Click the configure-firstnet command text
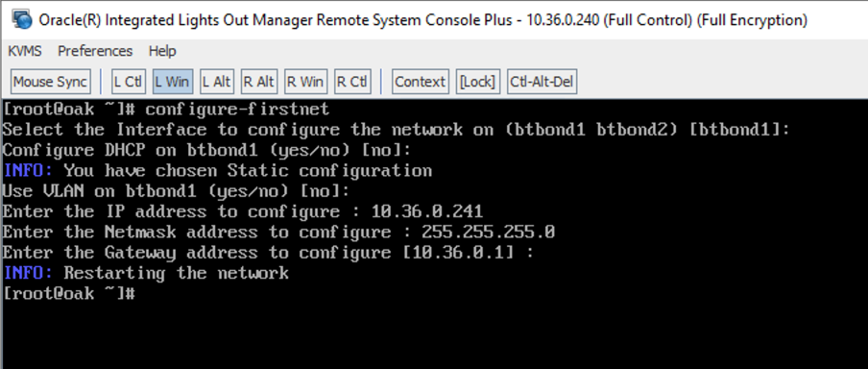868x369 pixels. pos(237,110)
